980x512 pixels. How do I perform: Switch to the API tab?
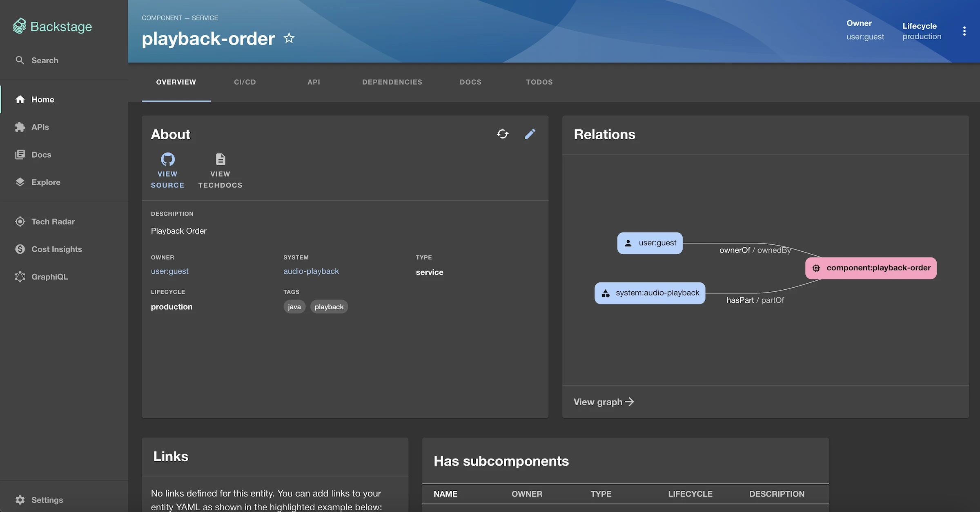point(314,82)
